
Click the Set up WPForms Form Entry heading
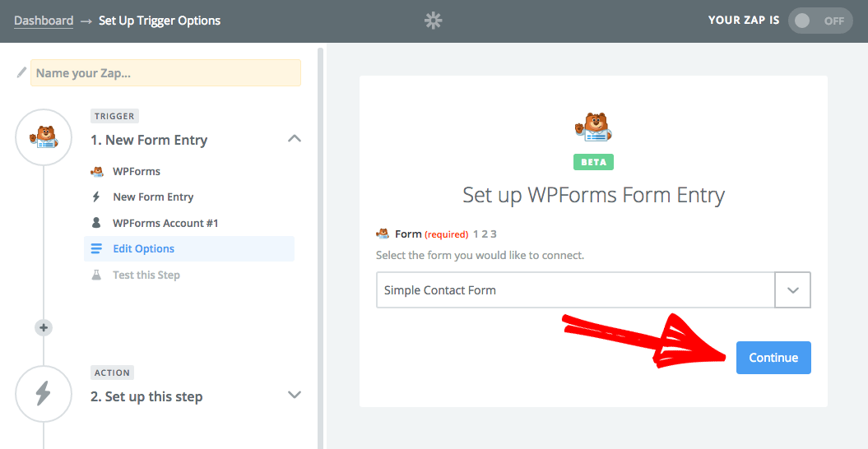pos(593,195)
